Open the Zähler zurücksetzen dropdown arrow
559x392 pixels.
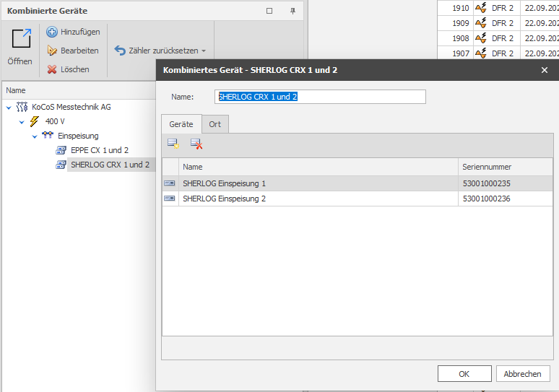point(204,51)
